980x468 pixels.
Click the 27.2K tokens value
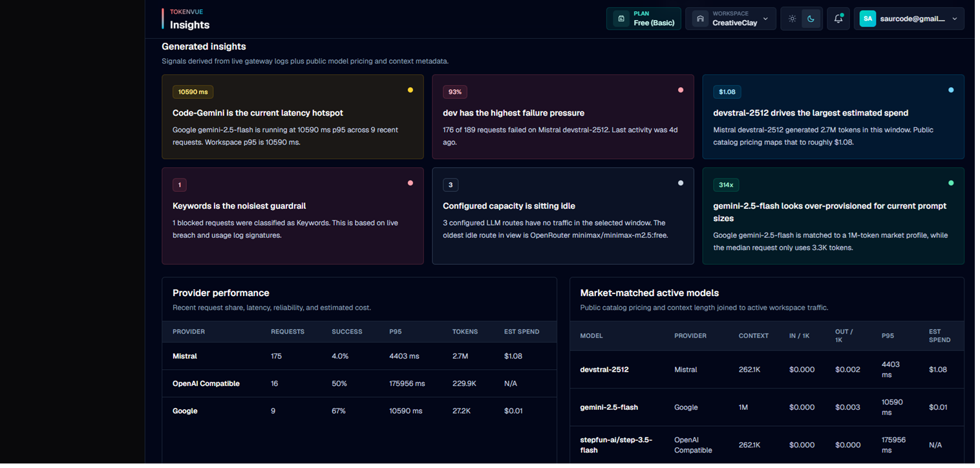(462, 410)
